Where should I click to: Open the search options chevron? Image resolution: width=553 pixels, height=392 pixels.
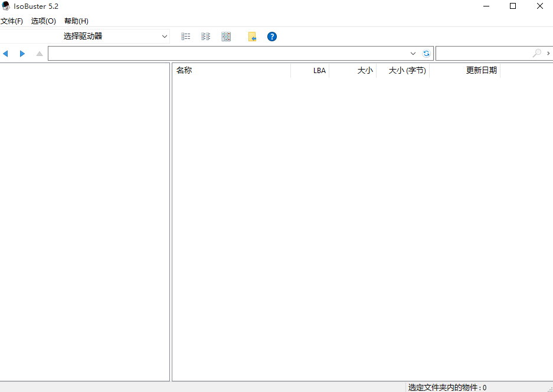point(548,53)
